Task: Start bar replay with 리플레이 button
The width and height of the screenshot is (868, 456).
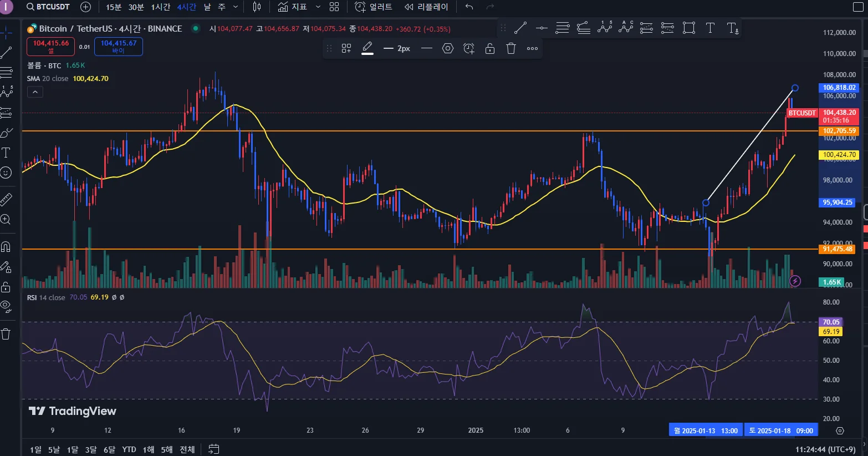Action: point(426,7)
